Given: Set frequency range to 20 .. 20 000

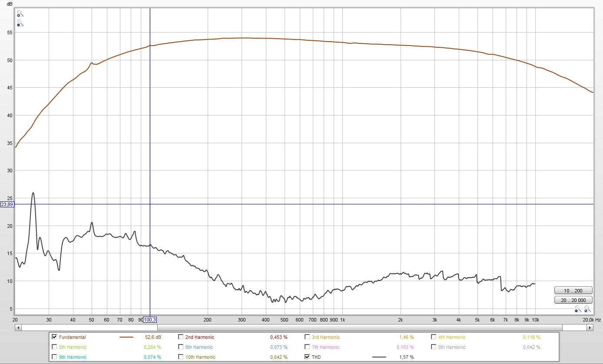Looking at the screenshot, I should pos(573,300).
